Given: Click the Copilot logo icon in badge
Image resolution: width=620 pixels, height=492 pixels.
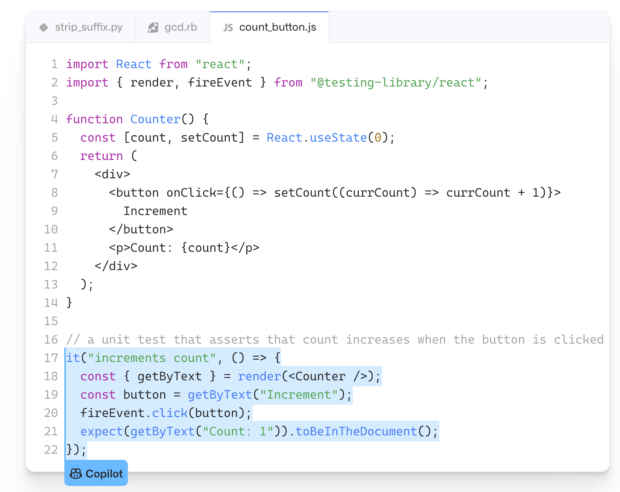Looking at the screenshot, I should coord(76,473).
